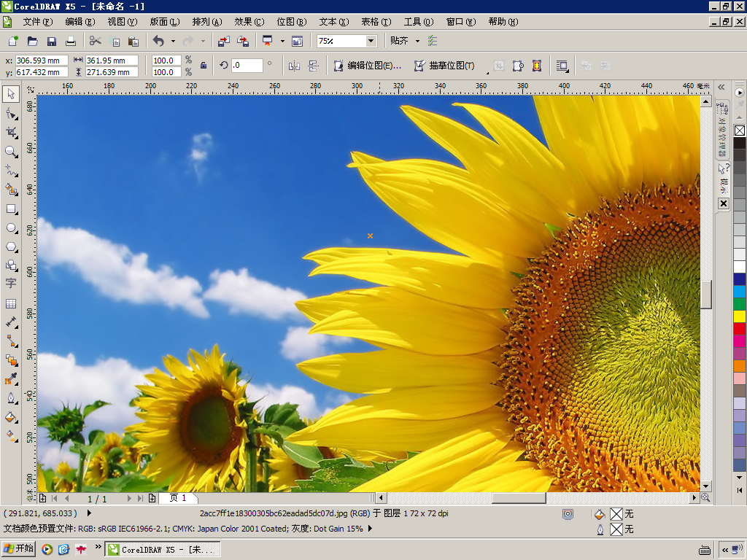
Task: Pick the Rectangle tool
Action: 11,209
